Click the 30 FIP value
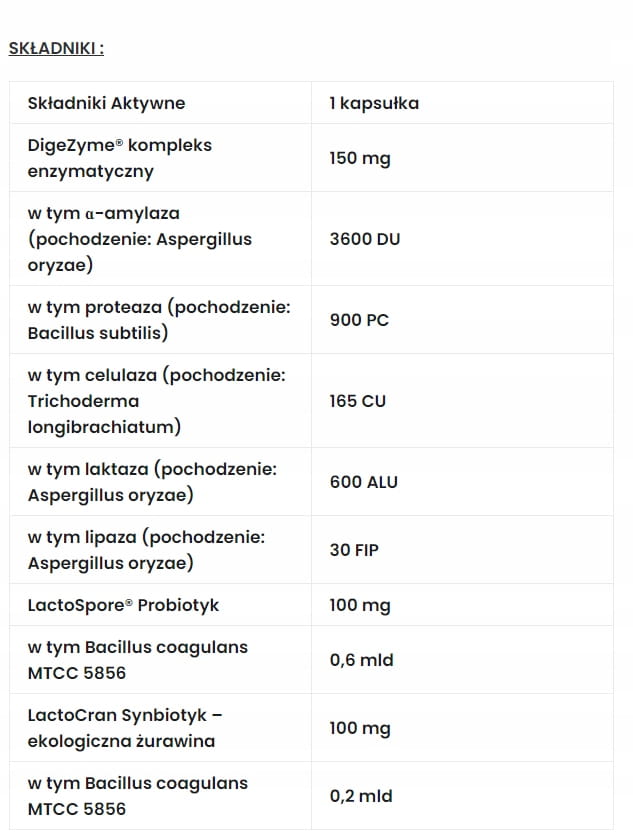This screenshot has width=633, height=839. tap(354, 550)
